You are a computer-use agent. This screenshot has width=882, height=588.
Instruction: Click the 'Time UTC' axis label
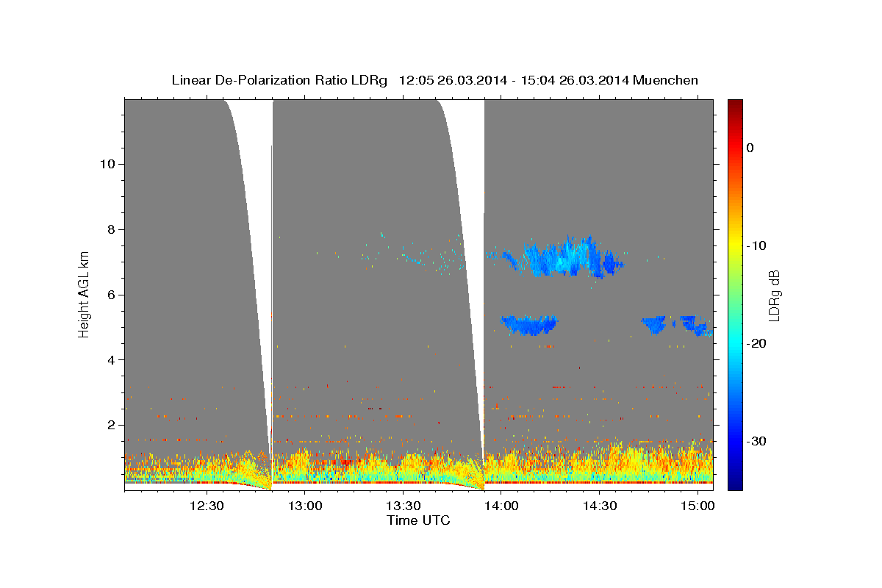click(418, 520)
